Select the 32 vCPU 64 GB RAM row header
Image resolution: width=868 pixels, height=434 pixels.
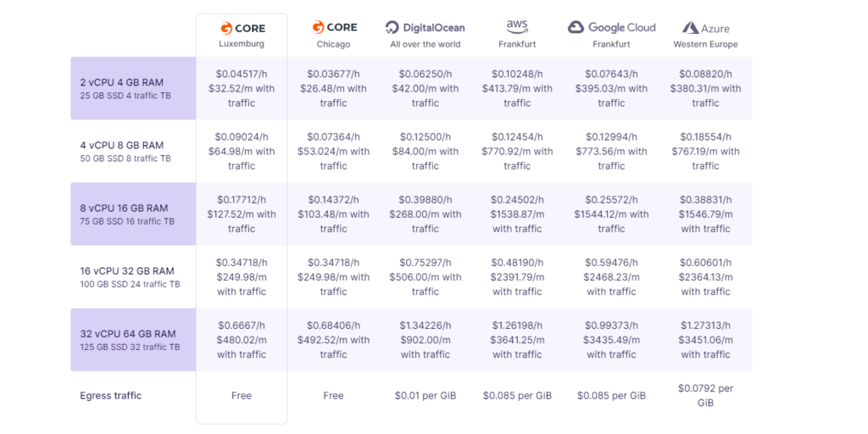pyautogui.click(x=133, y=339)
